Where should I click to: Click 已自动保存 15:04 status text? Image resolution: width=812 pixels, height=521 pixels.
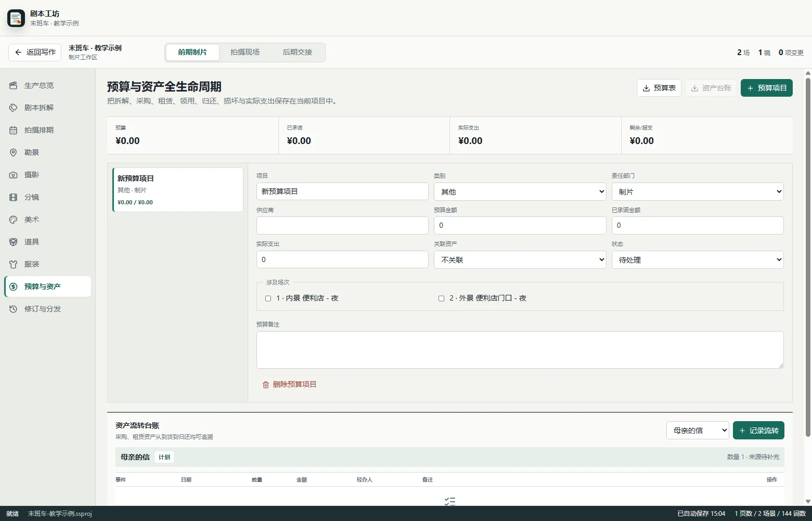pos(701,514)
